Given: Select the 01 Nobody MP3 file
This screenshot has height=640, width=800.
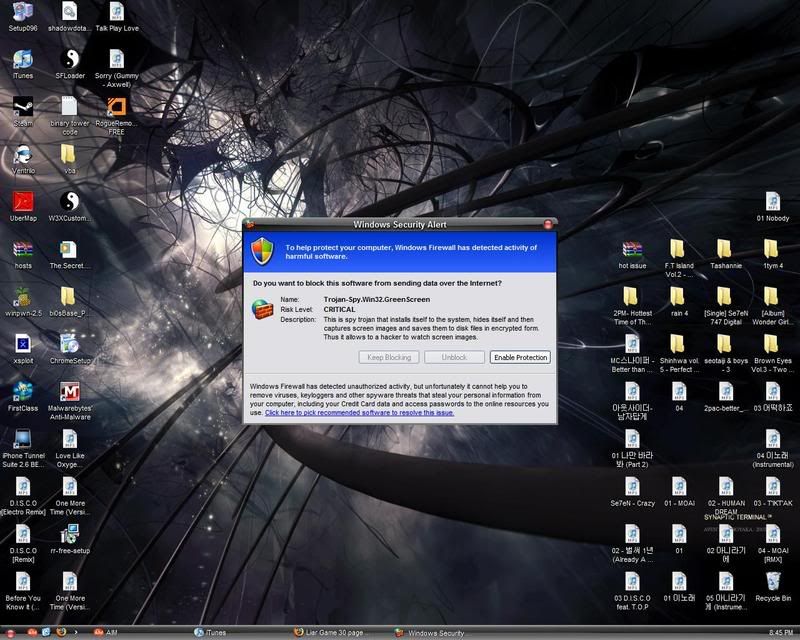Looking at the screenshot, I should [x=773, y=202].
